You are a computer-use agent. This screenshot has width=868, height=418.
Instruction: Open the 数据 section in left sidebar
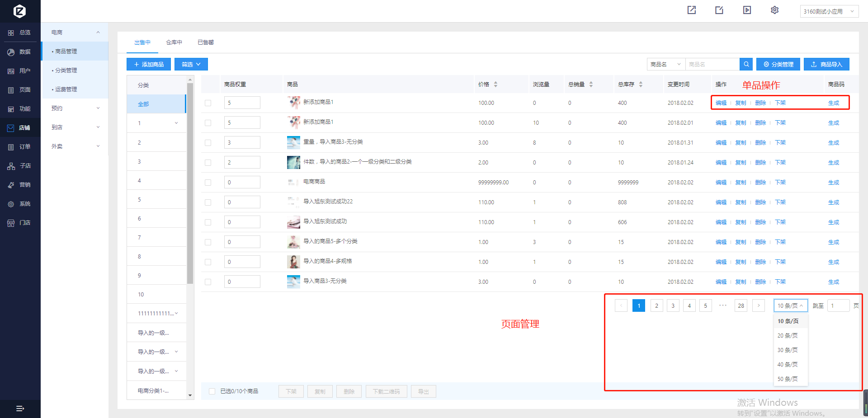click(x=20, y=52)
